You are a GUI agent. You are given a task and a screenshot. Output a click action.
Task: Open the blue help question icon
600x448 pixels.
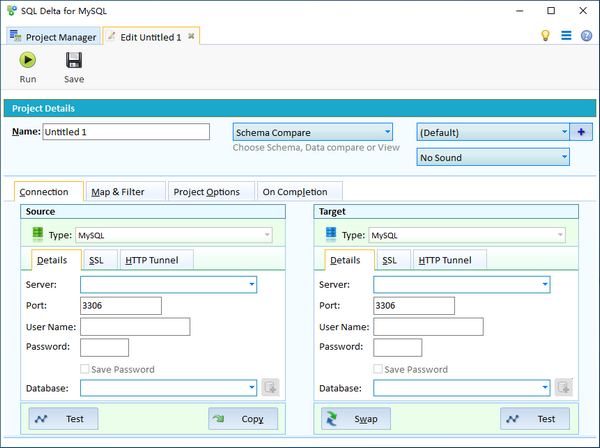tap(586, 36)
